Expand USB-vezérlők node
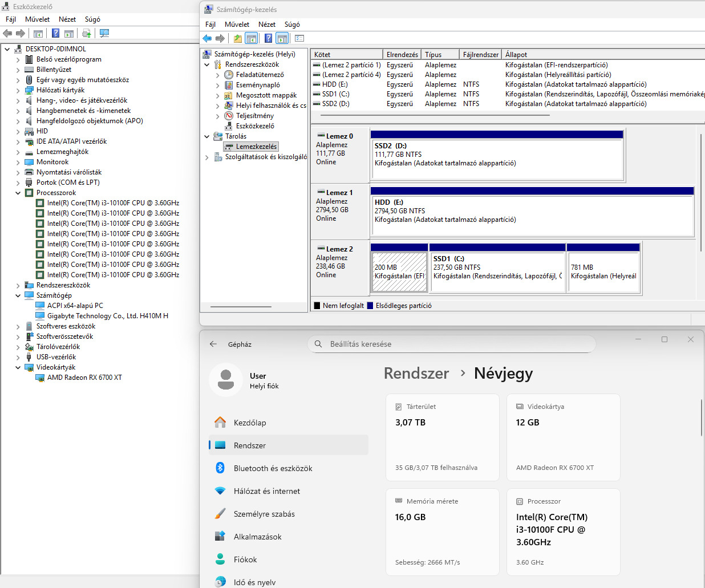 click(18, 357)
